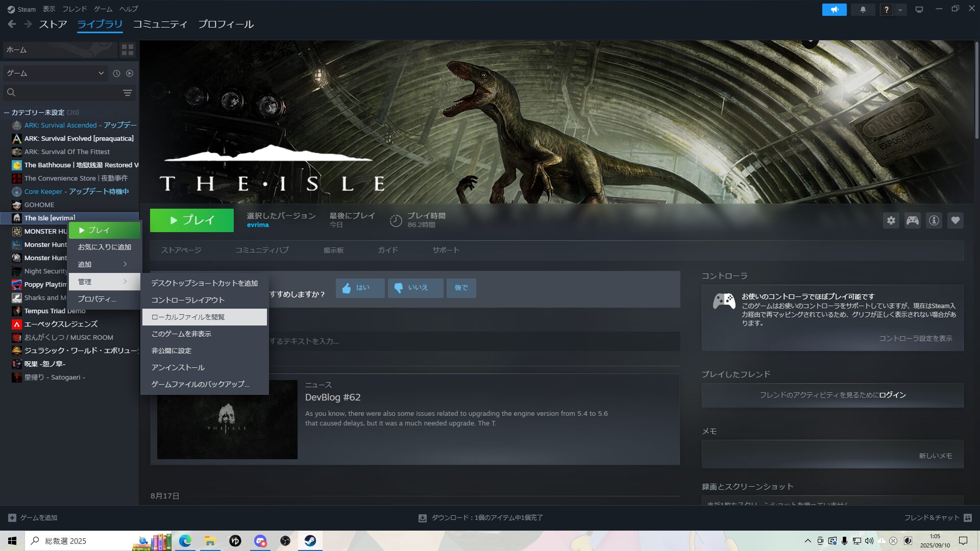Open フレンド&チャット
This screenshot has width=980, height=551.
click(x=937, y=518)
